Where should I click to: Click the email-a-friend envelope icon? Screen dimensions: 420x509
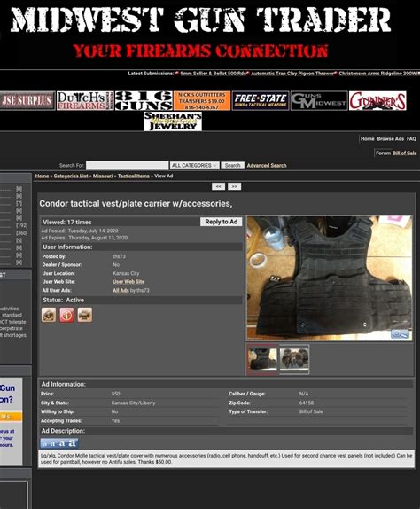click(49, 315)
